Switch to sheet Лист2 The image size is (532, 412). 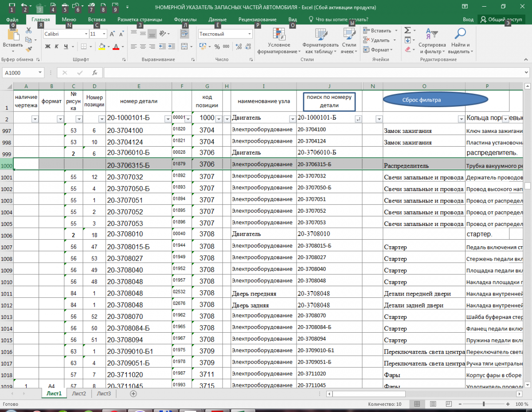pos(79,393)
